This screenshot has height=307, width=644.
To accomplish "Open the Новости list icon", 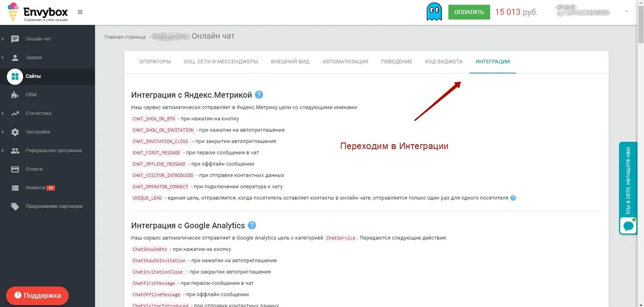I will (x=15, y=188).
